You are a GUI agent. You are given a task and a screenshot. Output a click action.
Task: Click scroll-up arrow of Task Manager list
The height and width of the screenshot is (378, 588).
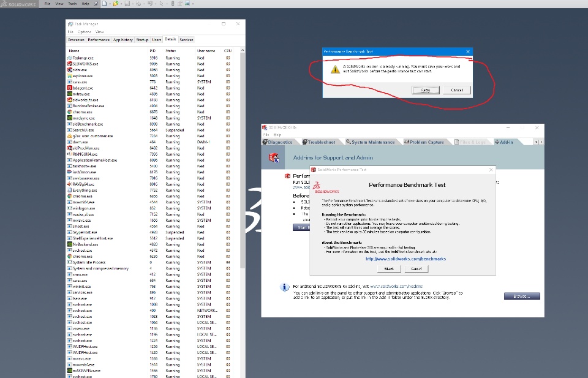tap(243, 50)
